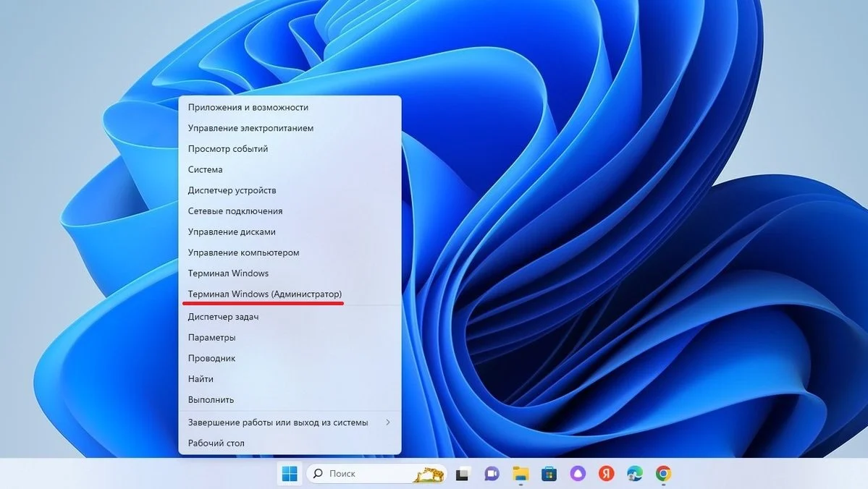Image resolution: width=868 pixels, height=489 pixels.
Task: Open File Explorer from the taskbar
Action: coord(521,474)
